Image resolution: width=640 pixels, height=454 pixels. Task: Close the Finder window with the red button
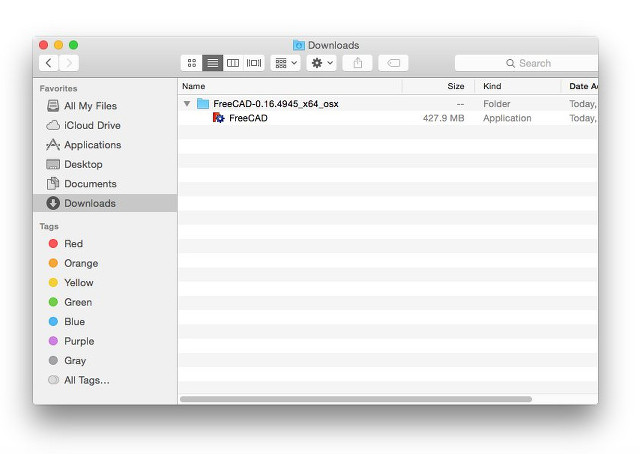pyautogui.click(x=43, y=45)
